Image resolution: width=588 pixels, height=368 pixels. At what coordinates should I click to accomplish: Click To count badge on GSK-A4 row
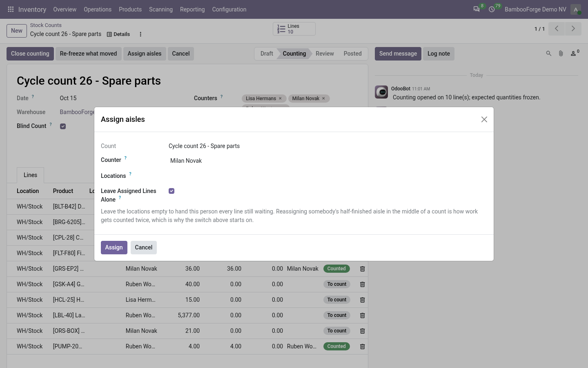[x=336, y=284]
